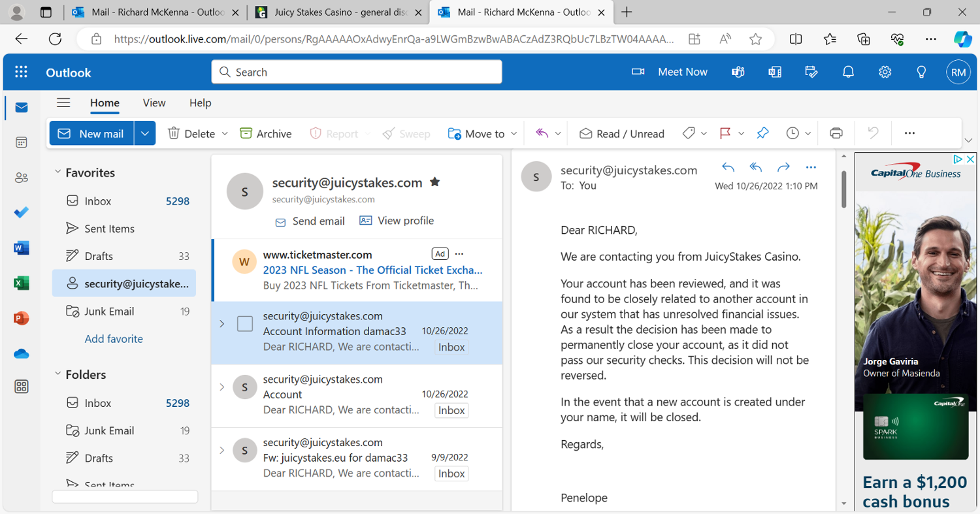
Task: Open the New mail dropdown arrow
Action: point(145,133)
